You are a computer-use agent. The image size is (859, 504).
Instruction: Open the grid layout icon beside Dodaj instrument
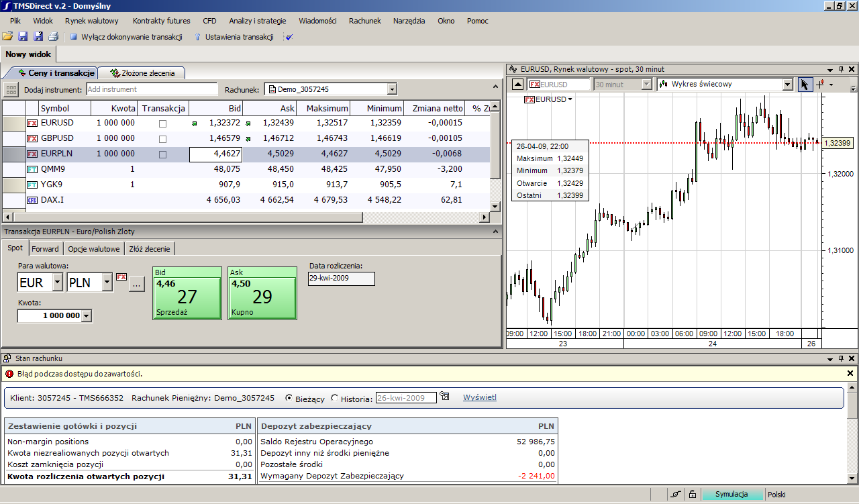tap(11, 89)
